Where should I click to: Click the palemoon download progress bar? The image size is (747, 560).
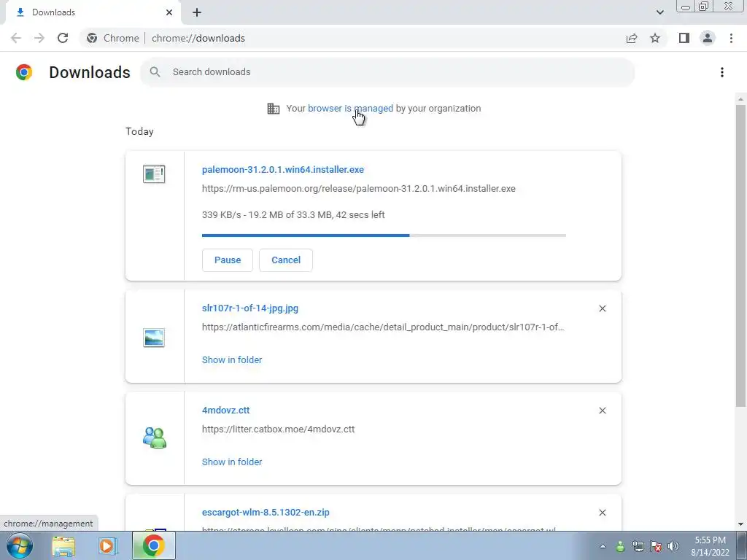[384, 236]
